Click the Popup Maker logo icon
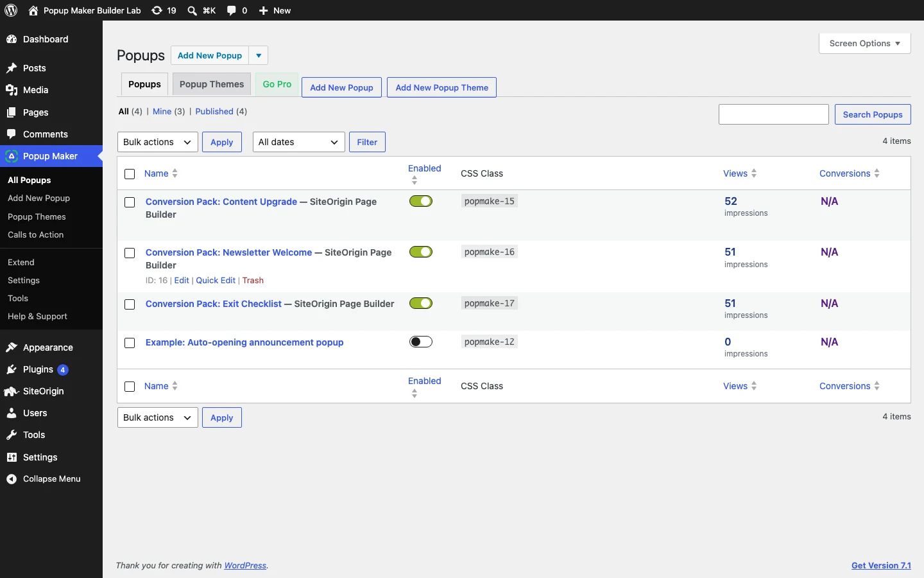924x578 pixels. pyautogui.click(x=12, y=156)
